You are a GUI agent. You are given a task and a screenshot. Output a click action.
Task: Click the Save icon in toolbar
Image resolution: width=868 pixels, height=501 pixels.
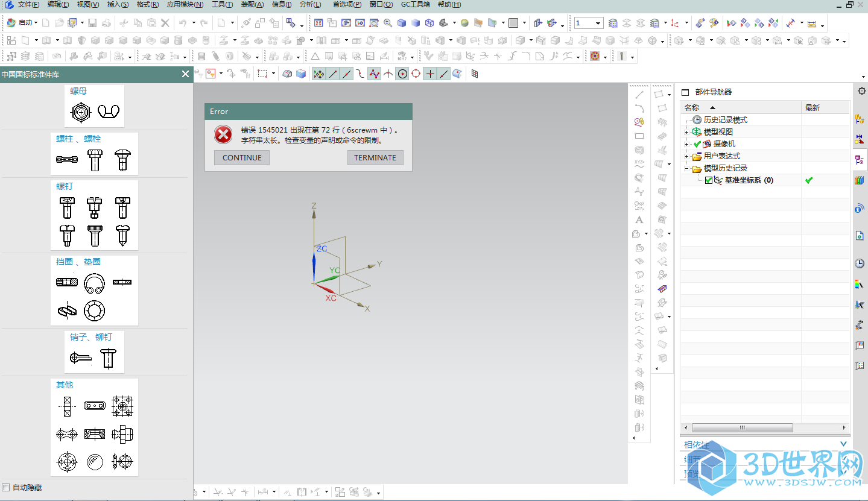click(92, 23)
